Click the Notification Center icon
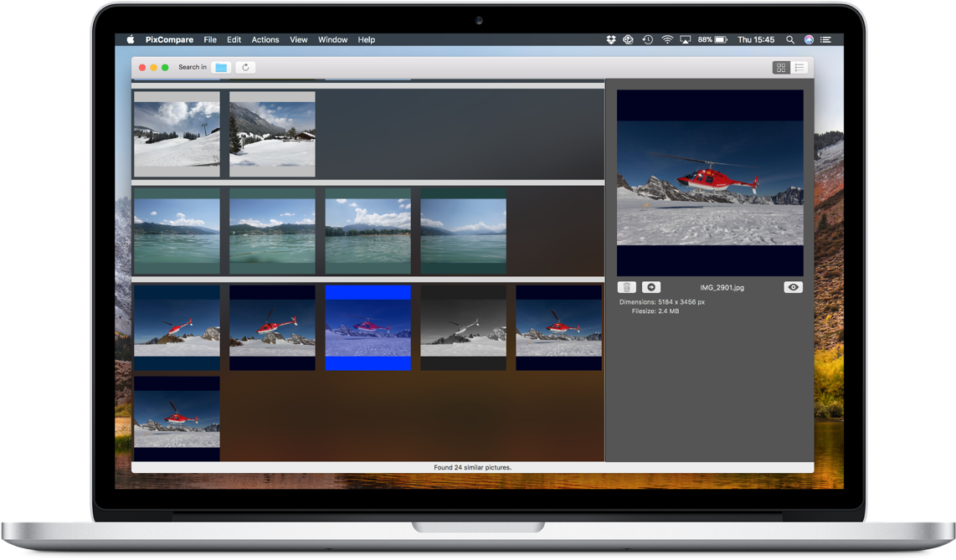 pyautogui.click(x=825, y=39)
